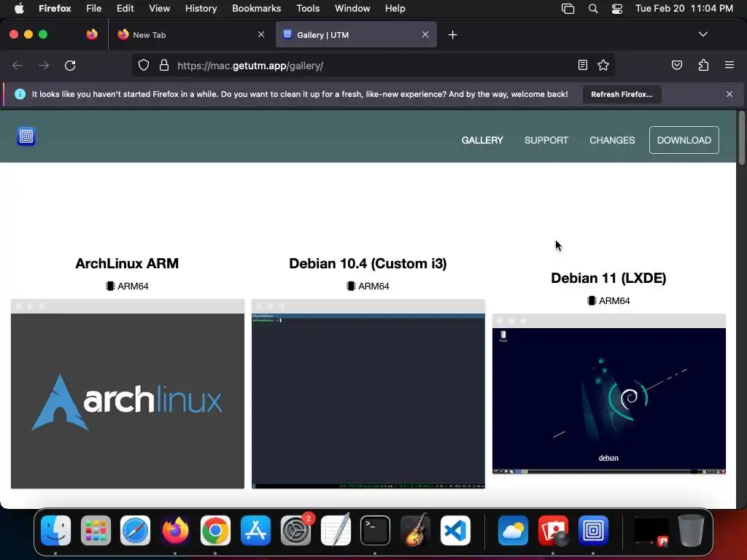Open the Firefox hamburger menu
The width and height of the screenshot is (747, 560).
pos(729,65)
